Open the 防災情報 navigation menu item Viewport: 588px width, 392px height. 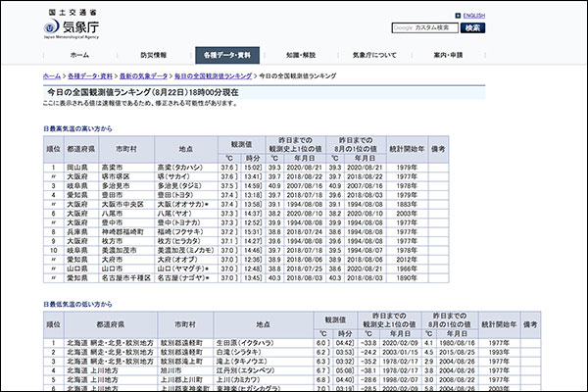tap(153, 55)
